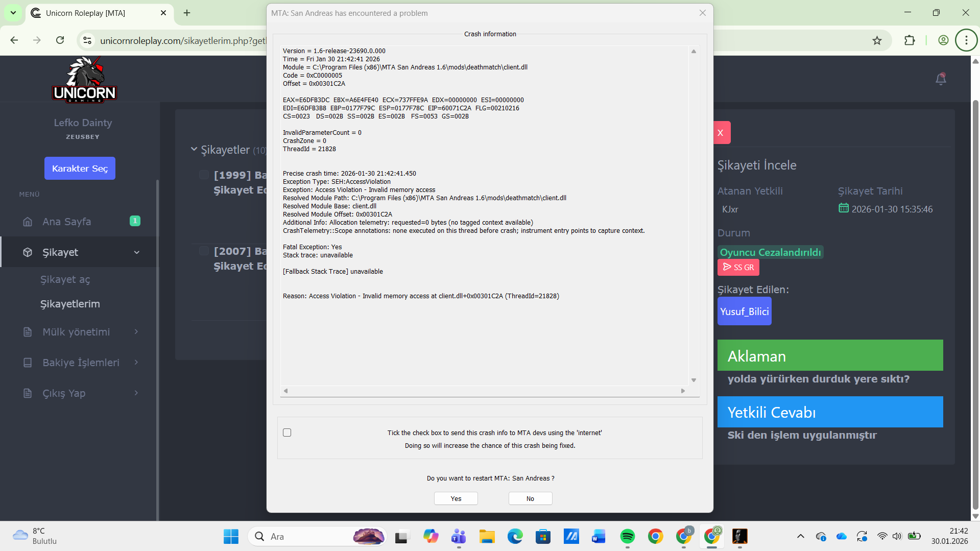Open Word from the taskbar
Screen dimensions: 980x551
click(x=599, y=536)
